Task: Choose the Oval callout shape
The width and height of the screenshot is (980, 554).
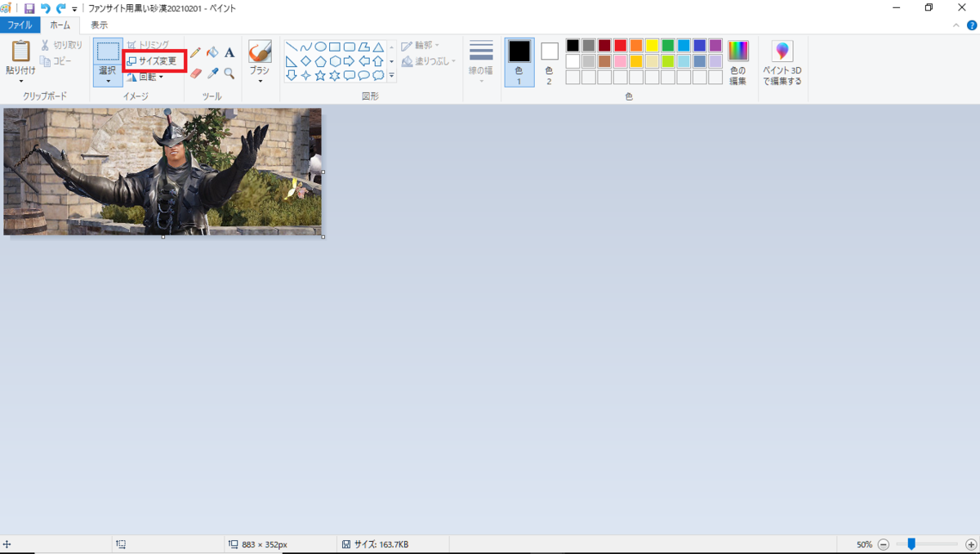Action: click(364, 76)
